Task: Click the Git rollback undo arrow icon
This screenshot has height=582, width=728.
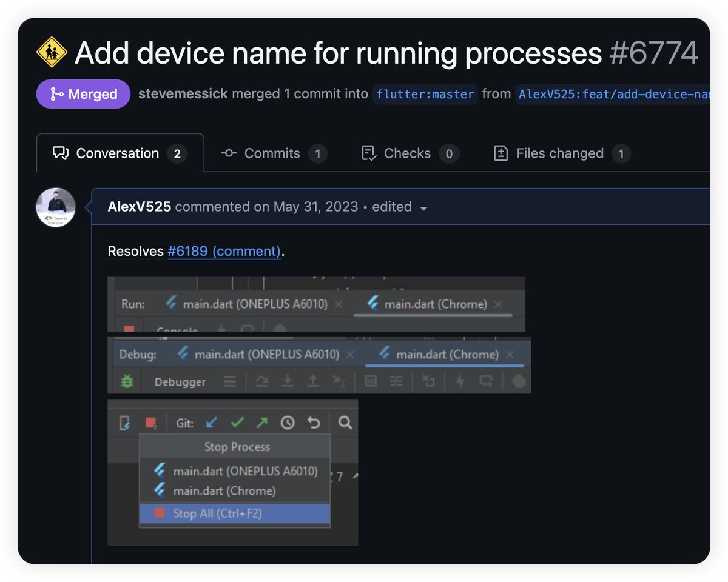Action: pos(313,423)
